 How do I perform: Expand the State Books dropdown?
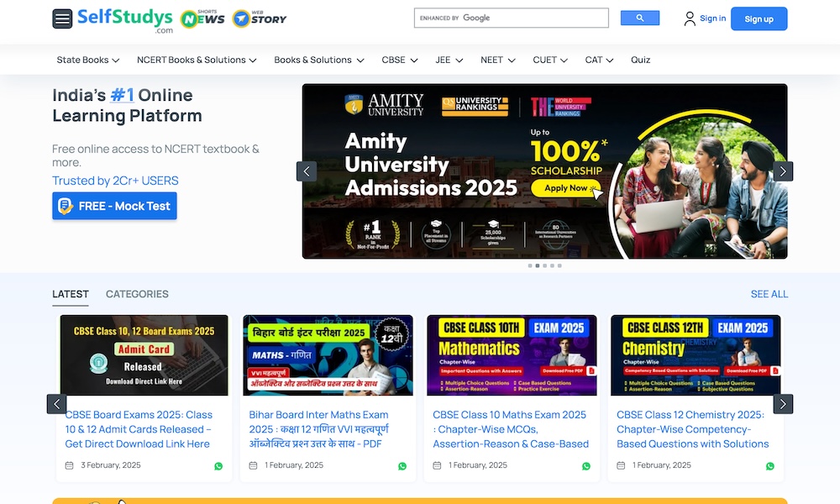click(87, 60)
